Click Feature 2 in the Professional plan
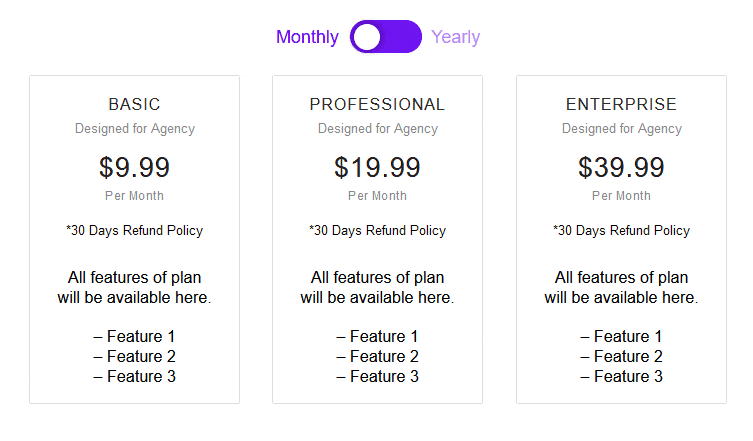This screenshot has width=753, height=441. click(377, 357)
